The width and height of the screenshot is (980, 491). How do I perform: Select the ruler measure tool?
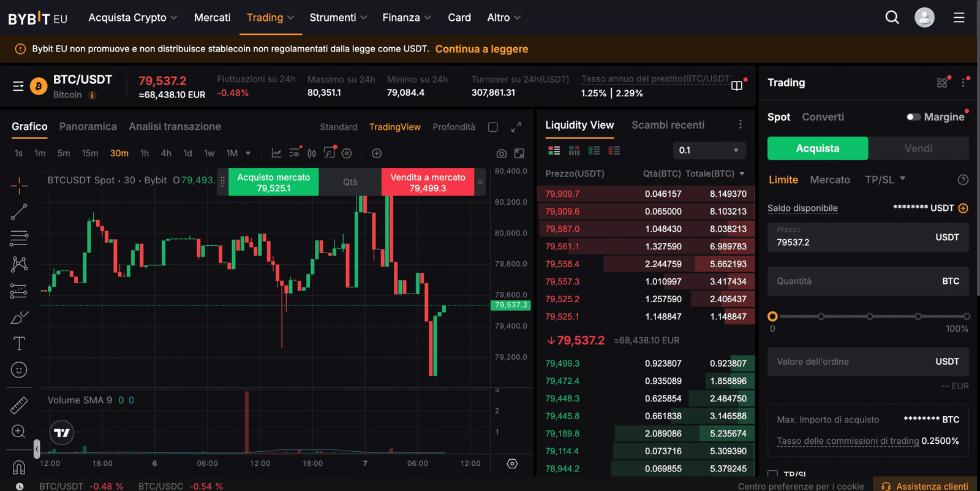pyautogui.click(x=19, y=405)
